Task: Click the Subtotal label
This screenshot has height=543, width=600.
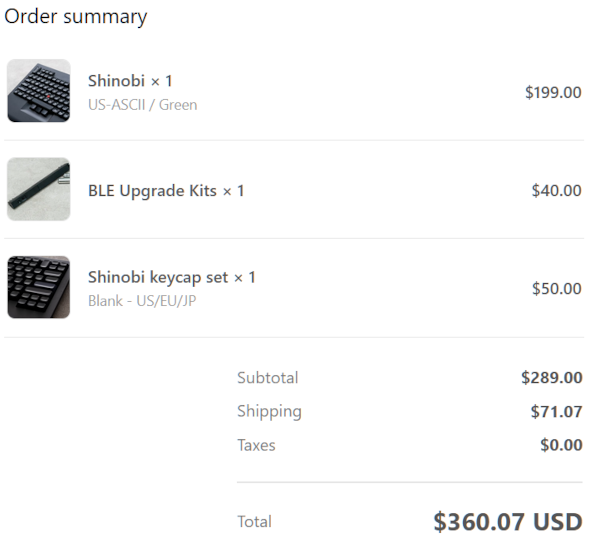Action: click(x=267, y=378)
